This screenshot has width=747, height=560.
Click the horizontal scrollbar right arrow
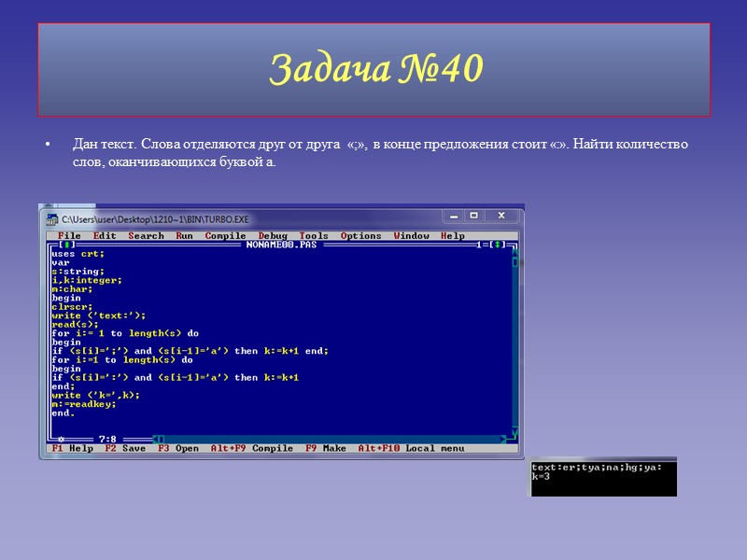(x=503, y=439)
